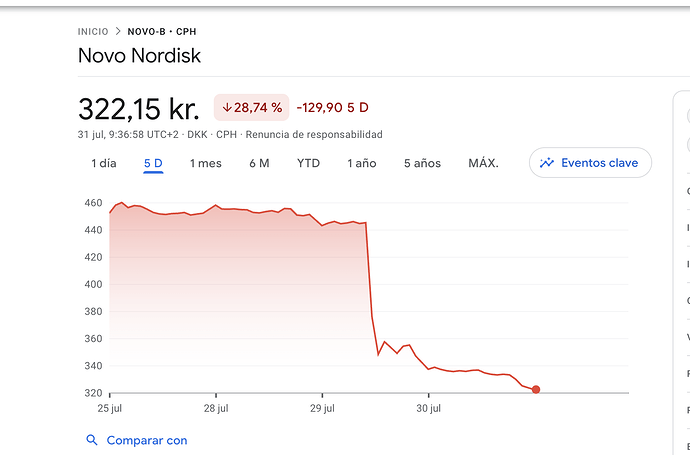Go to INICIO breadcrumb link
The height and width of the screenshot is (455, 690).
point(93,32)
